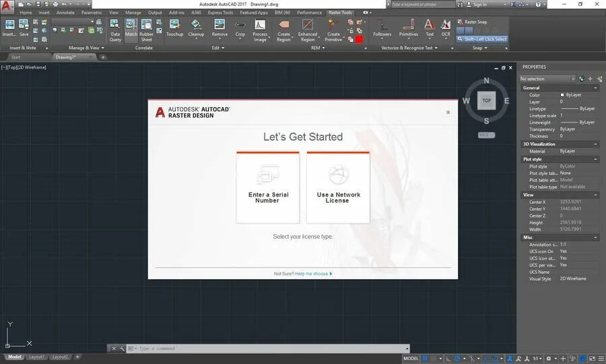Toggle Raster Snap on
Viewport: 606px width, 364px height.
pyautogui.click(x=472, y=22)
